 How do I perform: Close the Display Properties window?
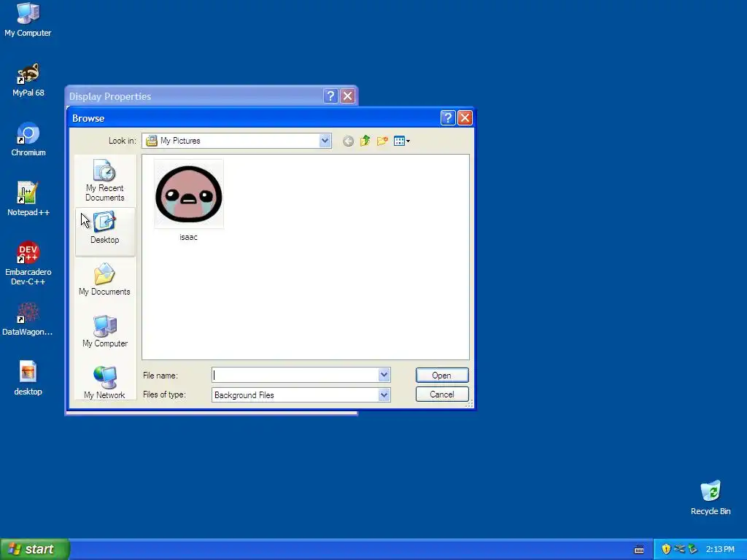348,96
